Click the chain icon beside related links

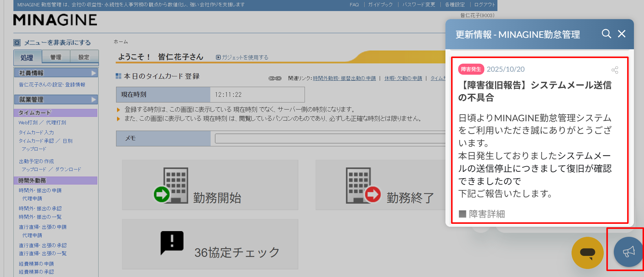(275, 78)
